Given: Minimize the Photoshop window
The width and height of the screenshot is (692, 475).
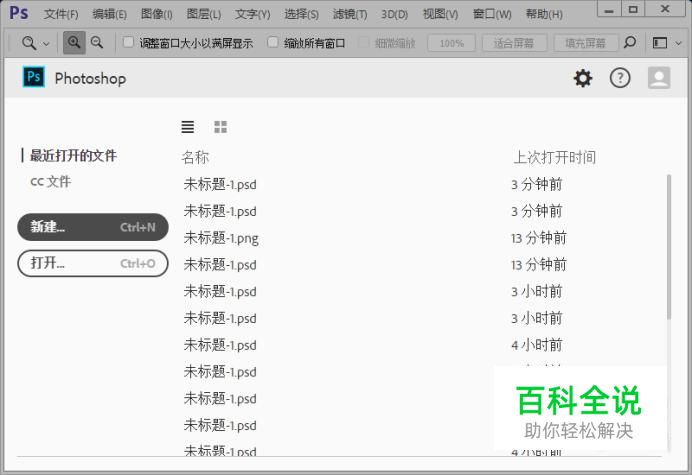Looking at the screenshot, I should (609, 8).
